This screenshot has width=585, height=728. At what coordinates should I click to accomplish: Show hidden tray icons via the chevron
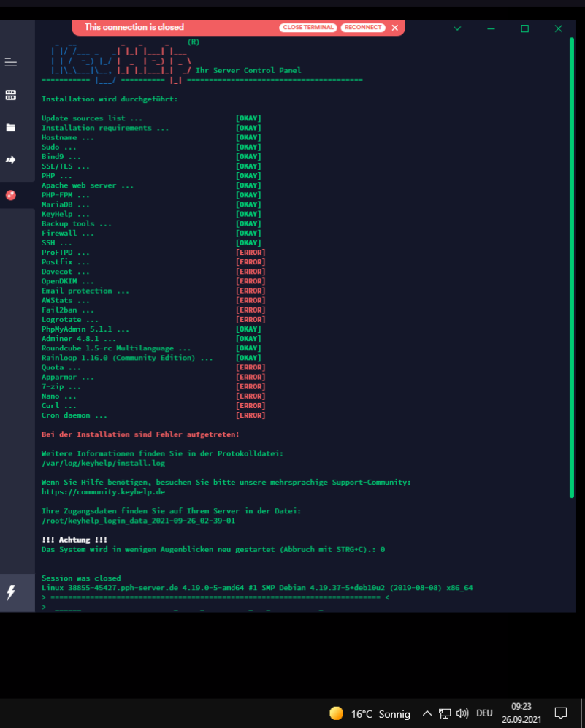(427, 713)
